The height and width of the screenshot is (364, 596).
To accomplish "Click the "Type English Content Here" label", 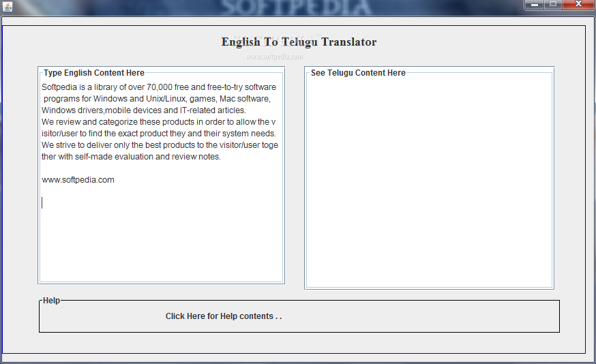I will pos(94,72).
